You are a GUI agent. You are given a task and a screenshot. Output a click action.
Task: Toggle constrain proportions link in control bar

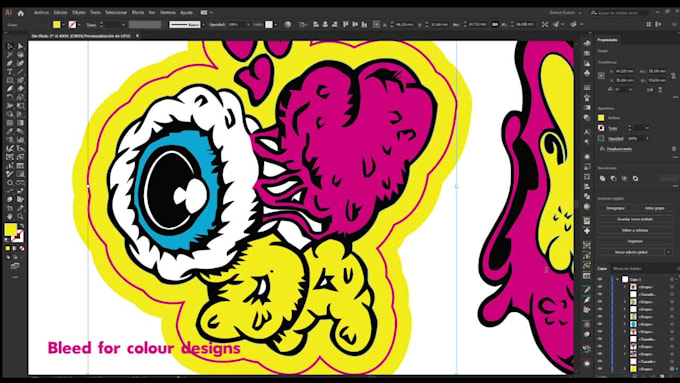495,25
